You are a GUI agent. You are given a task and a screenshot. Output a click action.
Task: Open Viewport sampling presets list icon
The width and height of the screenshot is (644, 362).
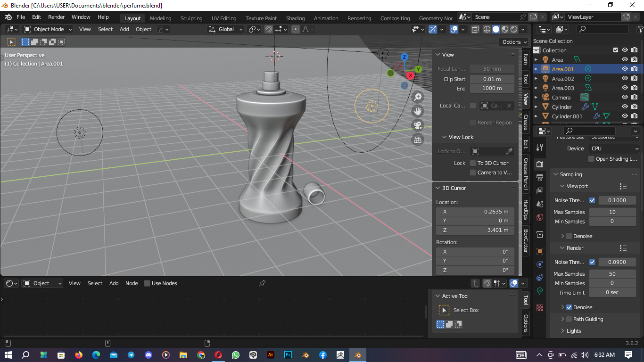tap(623, 186)
